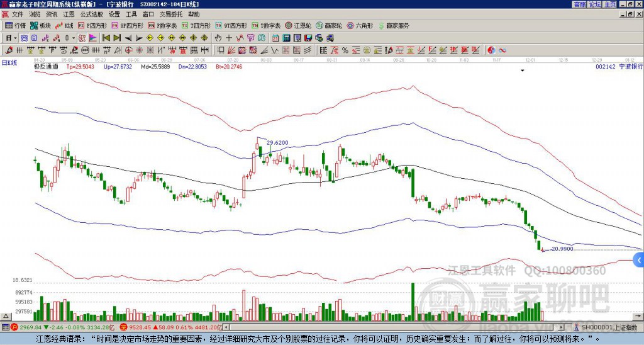Viewport: 644px width, 345px height.
Task: Click the 日K线 chart label
Action: (9, 62)
